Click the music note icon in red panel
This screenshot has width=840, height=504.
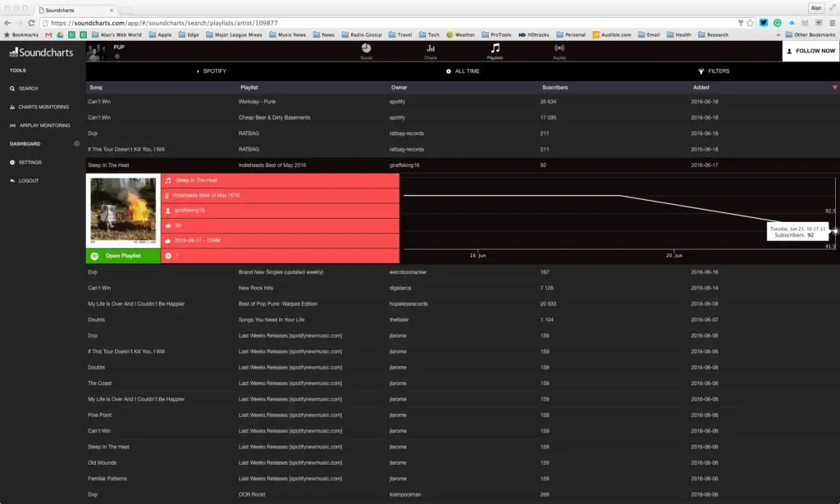point(168,180)
